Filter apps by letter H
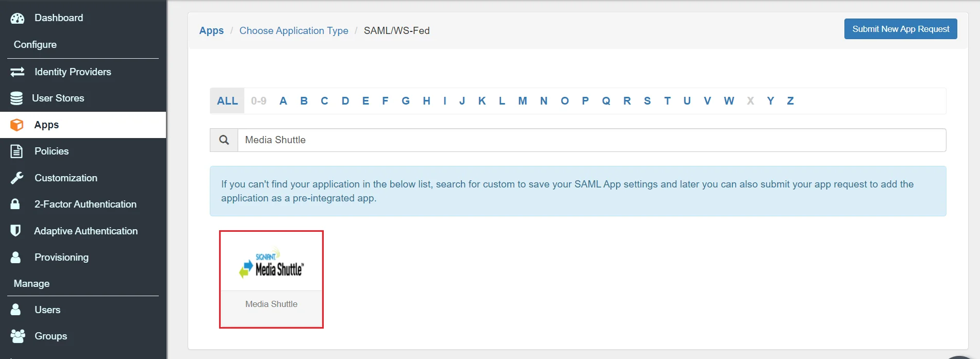The height and width of the screenshot is (359, 980). click(x=426, y=101)
